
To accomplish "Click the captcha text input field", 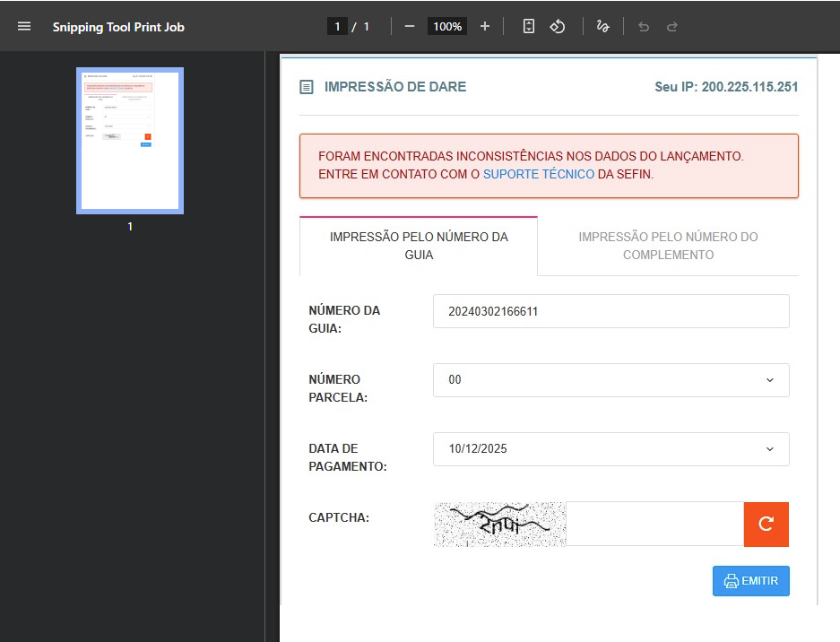I will click(x=654, y=524).
